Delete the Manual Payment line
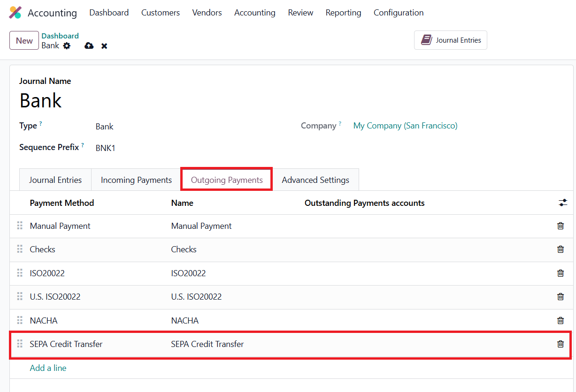 tap(560, 226)
